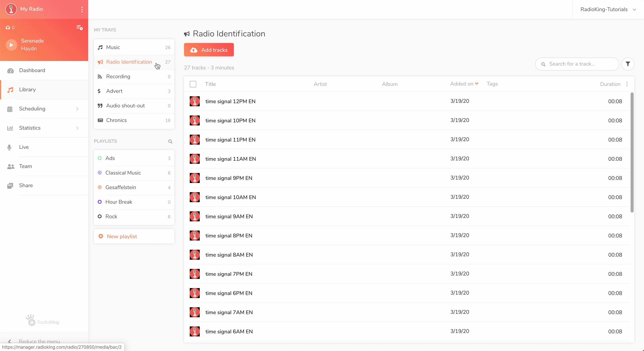Open the Team menu item

[x=44, y=166]
